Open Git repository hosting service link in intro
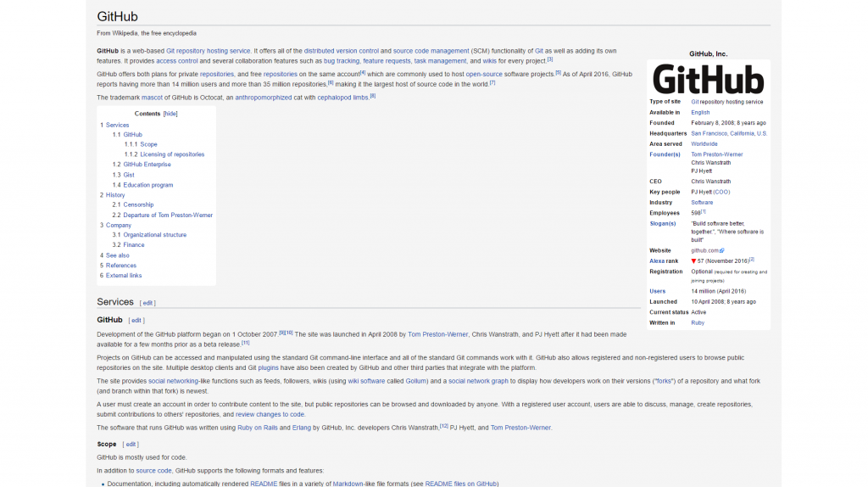868x487 pixels. (209, 51)
